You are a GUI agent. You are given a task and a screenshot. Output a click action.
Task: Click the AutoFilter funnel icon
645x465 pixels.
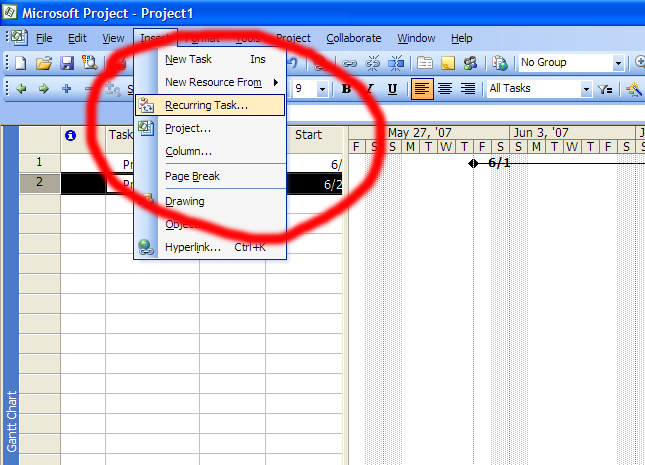pyautogui.click(x=605, y=89)
